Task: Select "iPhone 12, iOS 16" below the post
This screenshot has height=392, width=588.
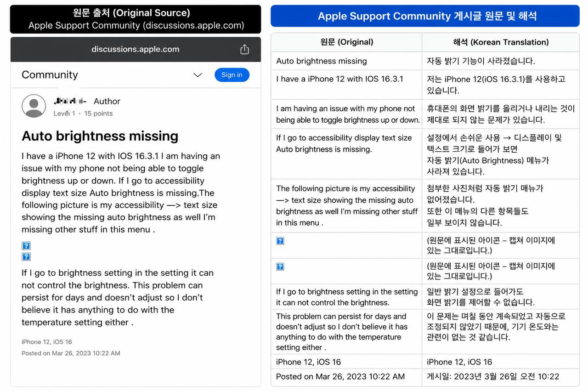Action: click(47, 342)
